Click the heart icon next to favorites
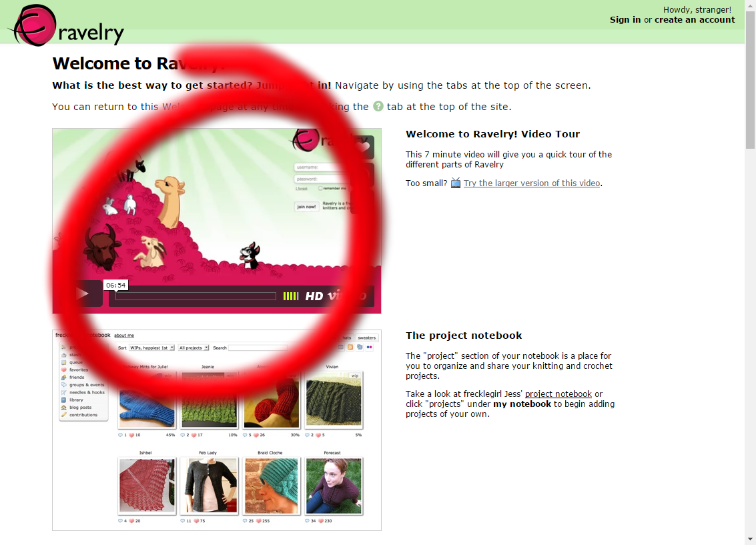Viewport: 756px width, 545px height. (63, 370)
